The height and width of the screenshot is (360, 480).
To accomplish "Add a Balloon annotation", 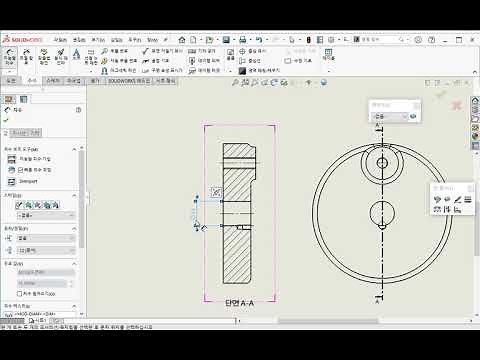I will coord(115,51).
